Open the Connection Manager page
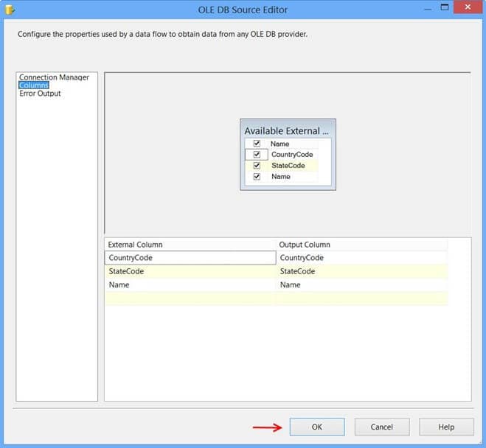 (x=54, y=77)
